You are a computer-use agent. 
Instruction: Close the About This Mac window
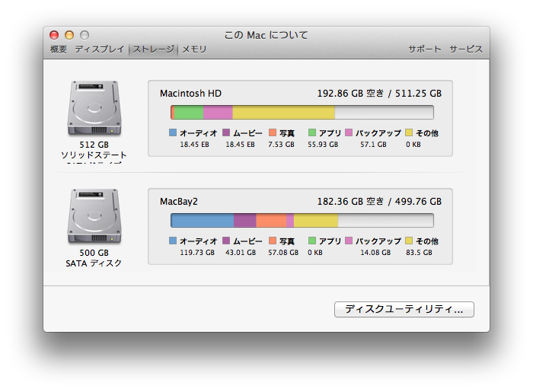(x=54, y=35)
